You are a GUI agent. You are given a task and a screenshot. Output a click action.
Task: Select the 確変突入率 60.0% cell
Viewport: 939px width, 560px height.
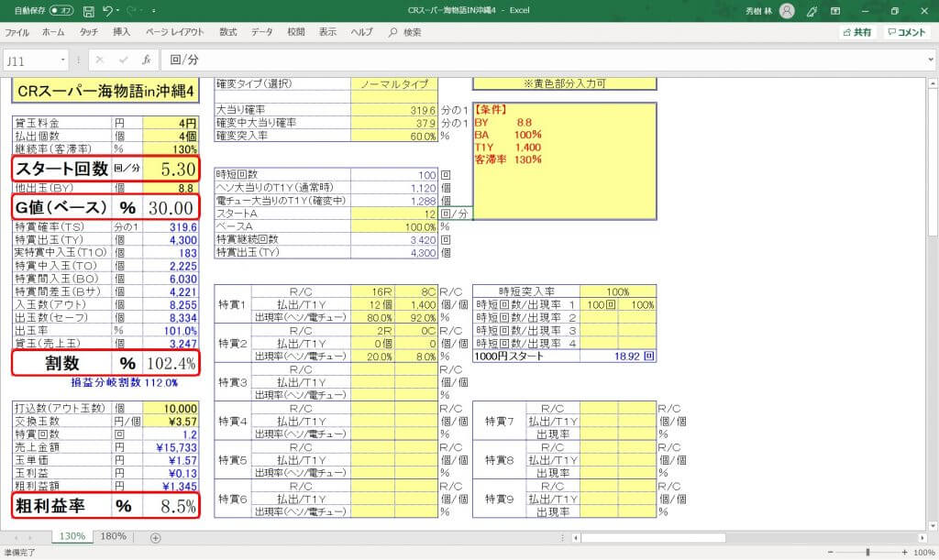[x=394, y=136]
